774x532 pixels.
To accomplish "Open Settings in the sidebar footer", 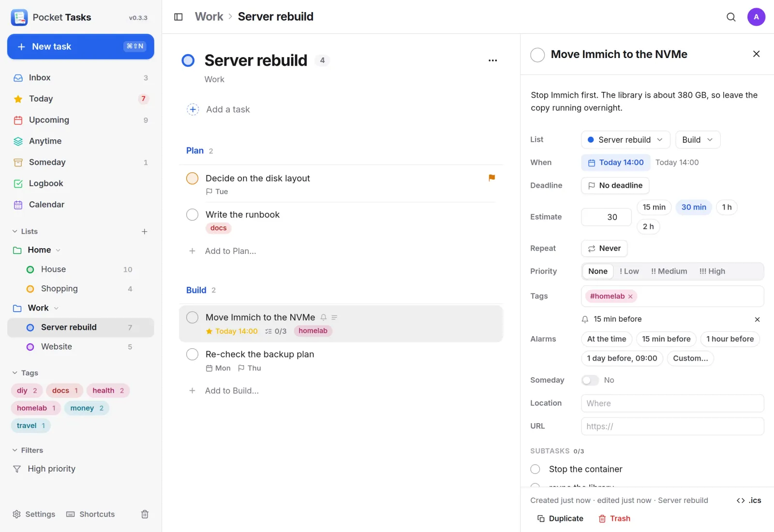I will click(x=34, y=514).
